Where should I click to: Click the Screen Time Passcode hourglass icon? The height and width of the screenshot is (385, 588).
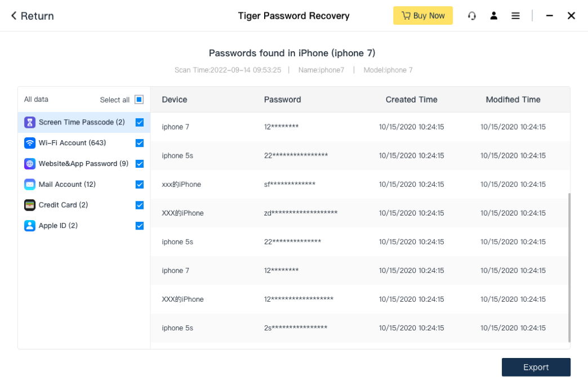tap(30, 122)
